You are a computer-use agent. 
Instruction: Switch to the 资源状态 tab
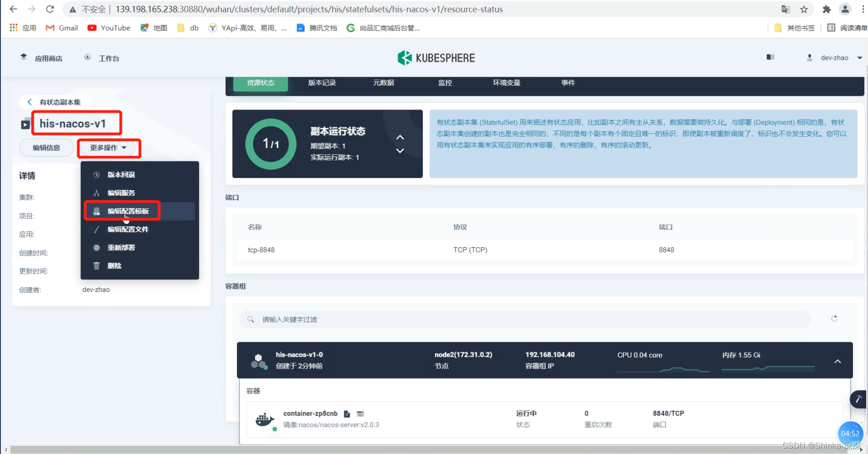click(261, 83)
